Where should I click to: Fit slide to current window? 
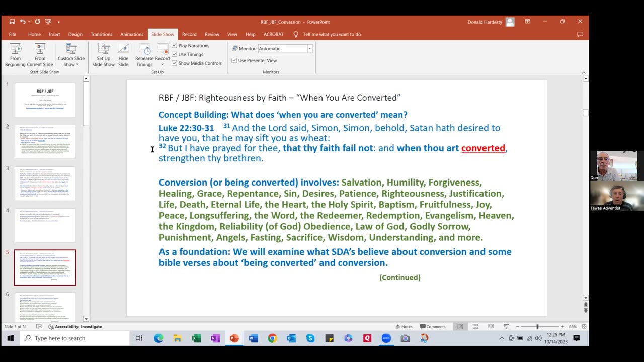pos(584,327)
